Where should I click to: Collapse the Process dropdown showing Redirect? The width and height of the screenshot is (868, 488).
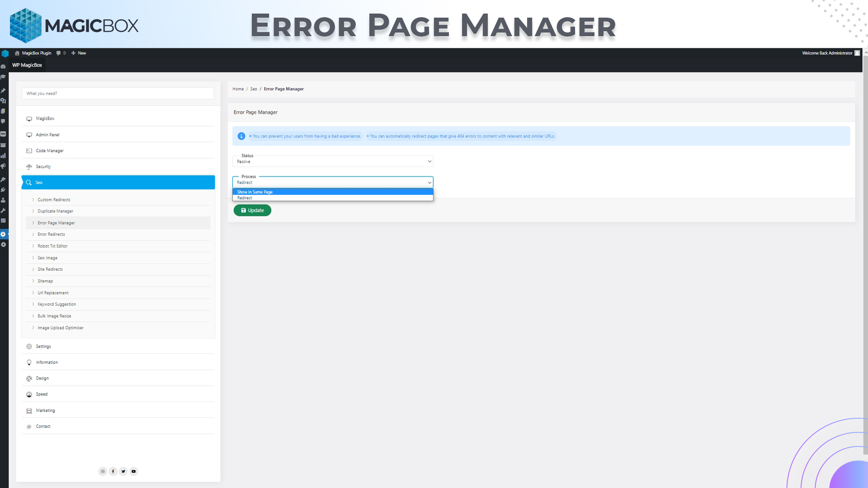pos(333,182)
